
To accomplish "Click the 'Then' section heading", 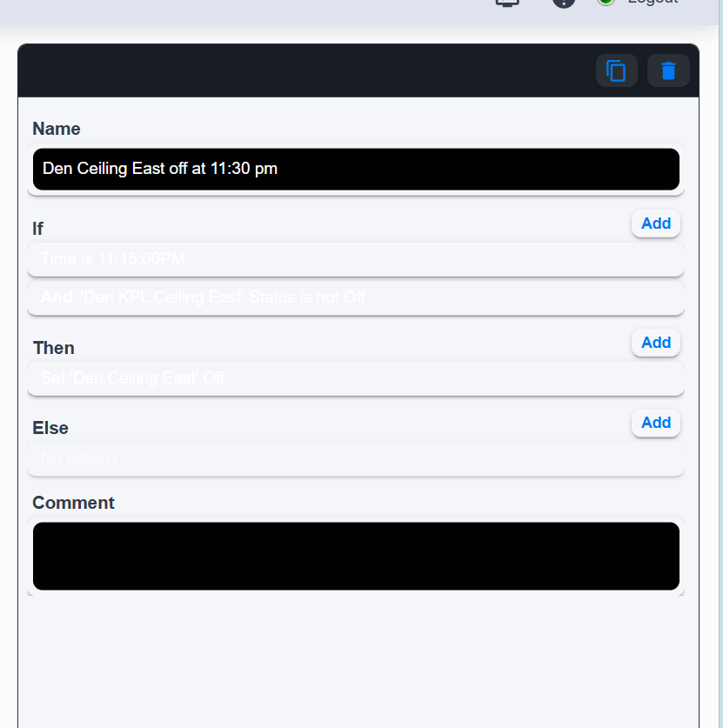I will click(x=54, y=348).
